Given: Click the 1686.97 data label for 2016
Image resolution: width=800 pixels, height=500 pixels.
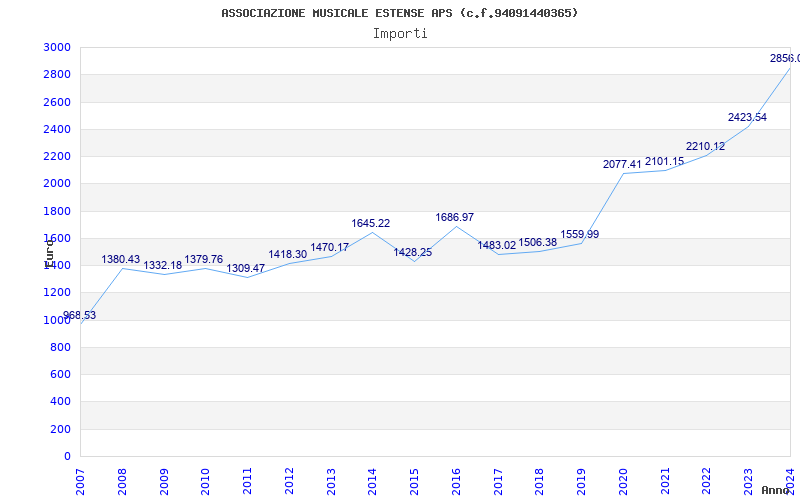Looking at the screenshot, I should point(455,217).
